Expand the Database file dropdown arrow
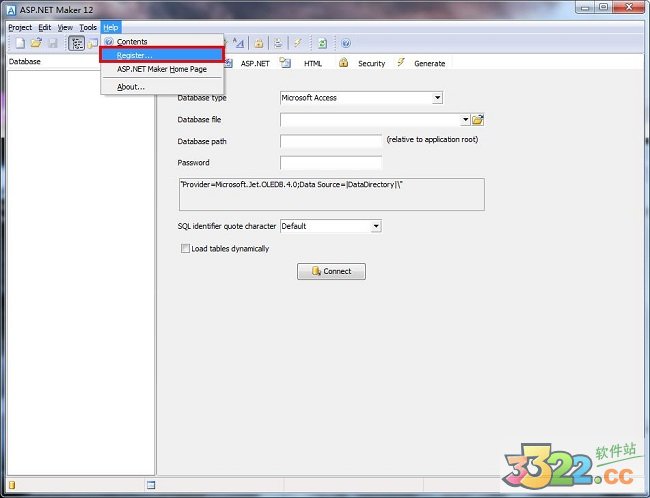The height and width of the screenshot is (498, 650). click(465, 120)
